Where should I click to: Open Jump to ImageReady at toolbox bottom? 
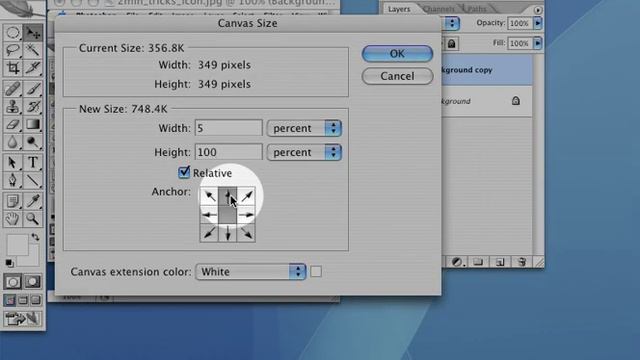pyautogui.click(x=23, y=318)
